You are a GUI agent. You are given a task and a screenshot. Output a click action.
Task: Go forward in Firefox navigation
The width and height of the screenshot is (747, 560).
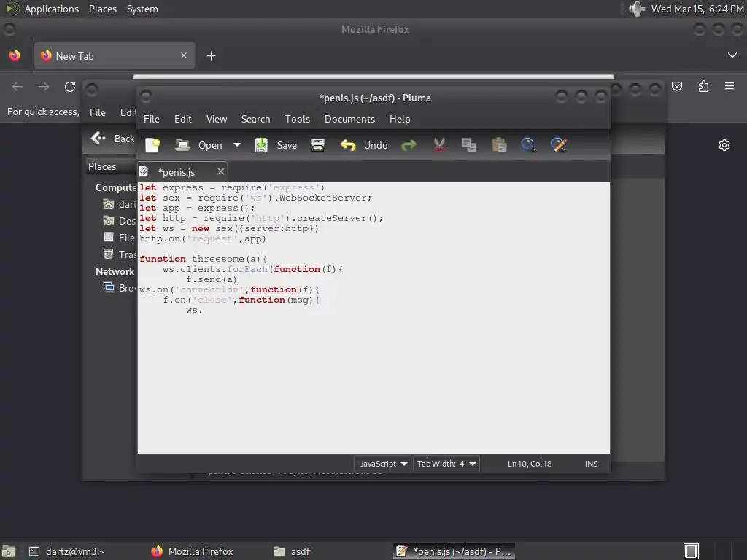coord(44,87)
